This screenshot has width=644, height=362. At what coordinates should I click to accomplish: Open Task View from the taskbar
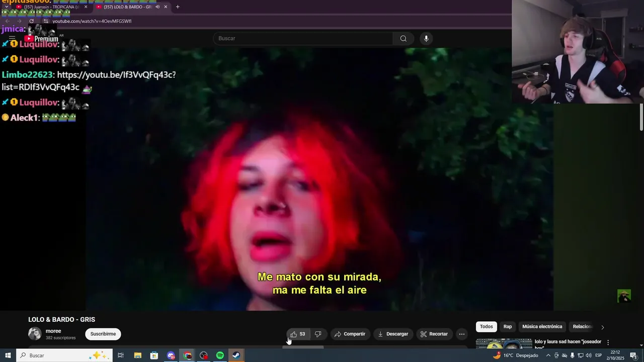(121, 355)
